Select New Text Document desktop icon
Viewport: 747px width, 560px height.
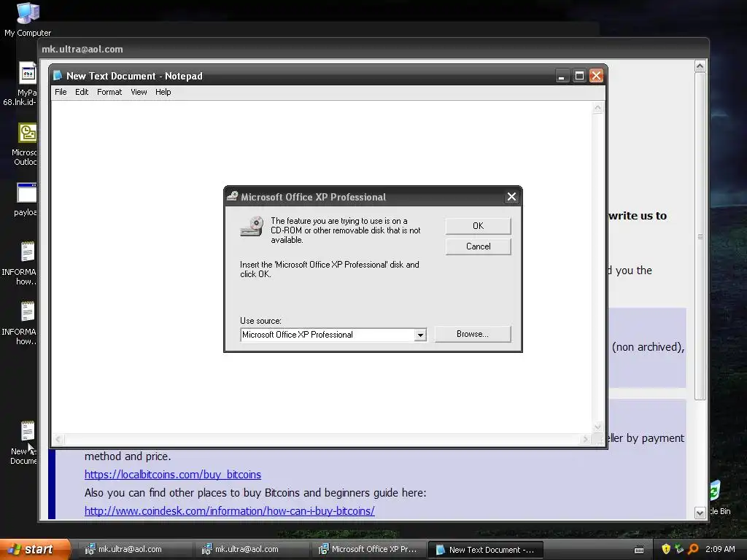25,443
